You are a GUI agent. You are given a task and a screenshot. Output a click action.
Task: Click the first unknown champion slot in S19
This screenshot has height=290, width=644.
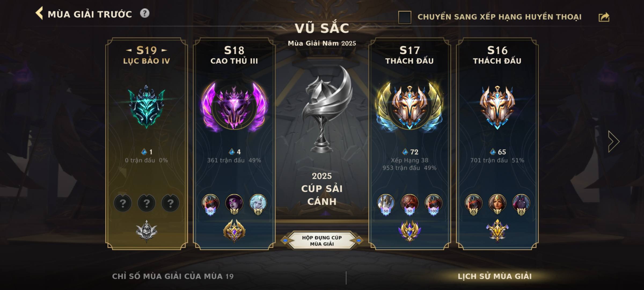pyautogui.click(x=123, y=203)
